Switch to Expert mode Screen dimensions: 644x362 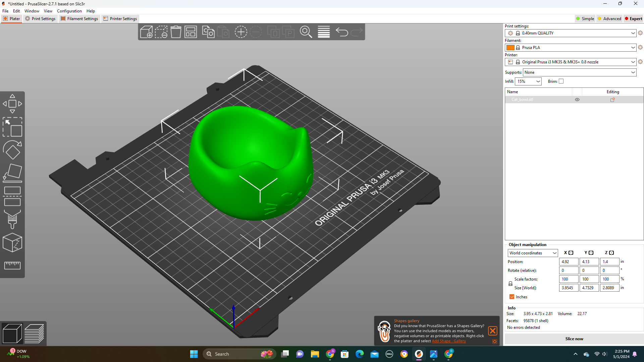pyautogui.click(x=633, y=19)
